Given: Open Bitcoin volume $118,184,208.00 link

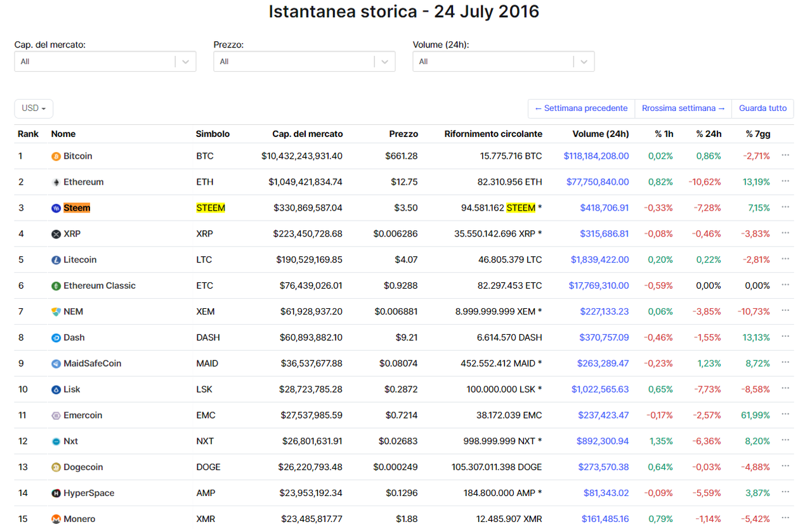Looking at the screenshot, I should pos(596,156).
